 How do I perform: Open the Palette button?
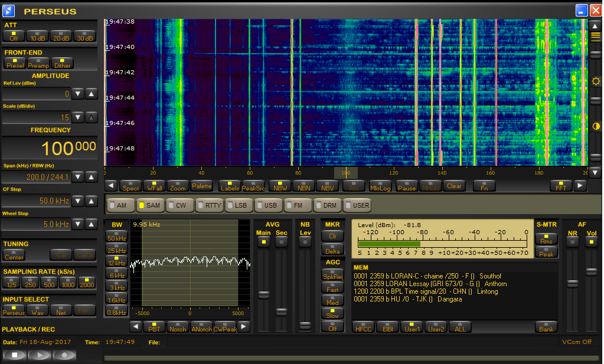[201, 186]
